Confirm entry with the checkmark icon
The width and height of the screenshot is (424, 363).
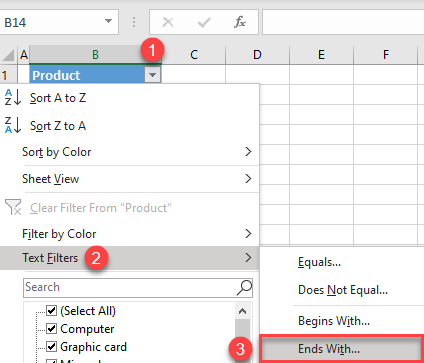pos(204,22)
